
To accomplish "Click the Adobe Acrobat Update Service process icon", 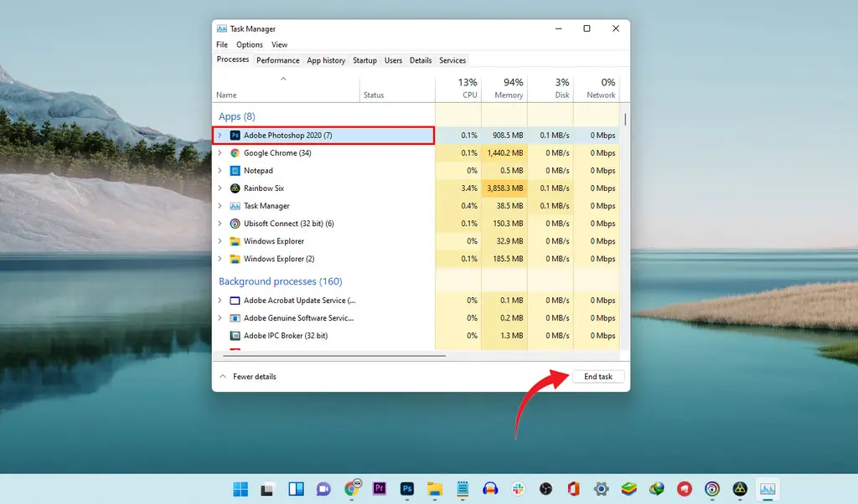I will tap(235, 301).
